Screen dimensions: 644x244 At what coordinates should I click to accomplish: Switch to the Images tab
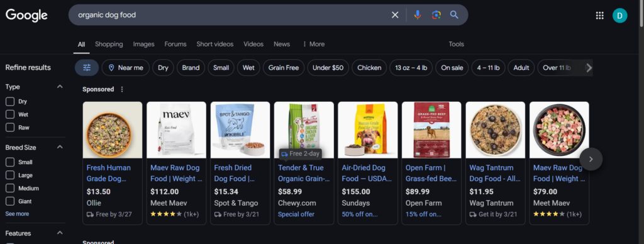[x=144, y=44]
